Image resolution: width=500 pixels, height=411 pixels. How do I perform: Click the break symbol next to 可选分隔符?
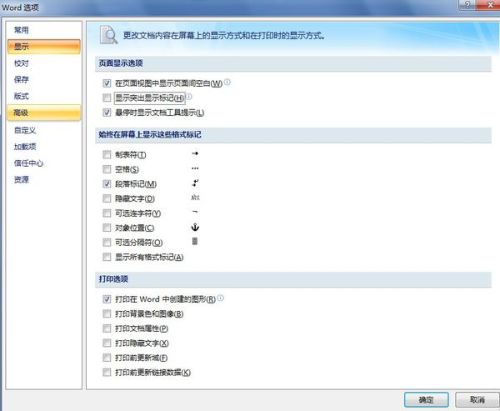click(195, 241)
